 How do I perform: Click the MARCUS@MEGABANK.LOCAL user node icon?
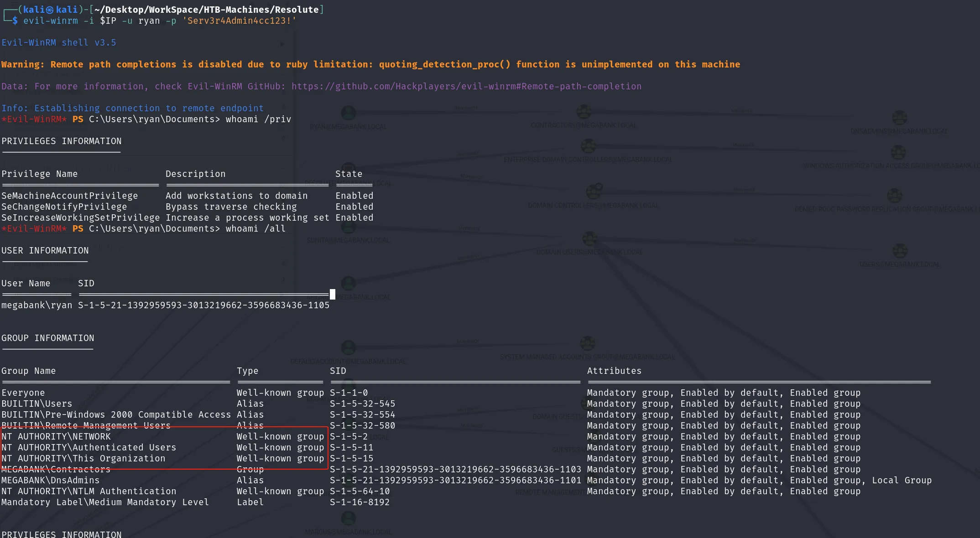coord(348,518)
